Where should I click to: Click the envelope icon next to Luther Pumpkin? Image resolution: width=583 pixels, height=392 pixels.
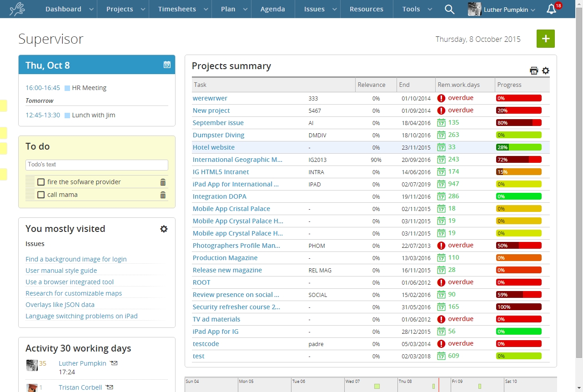113,363
